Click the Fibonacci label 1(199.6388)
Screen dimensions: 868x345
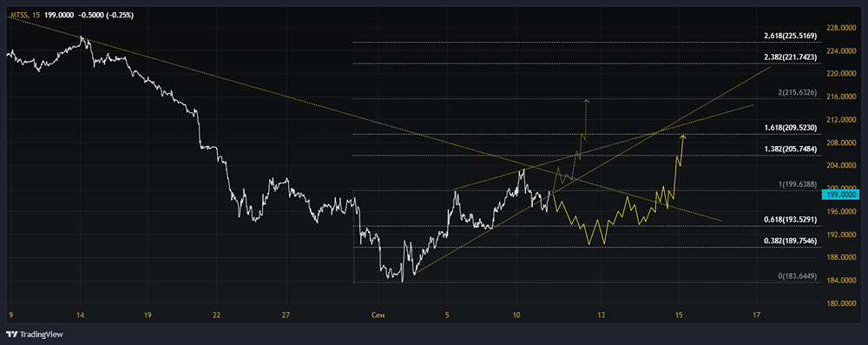click(x=798, y=184)
